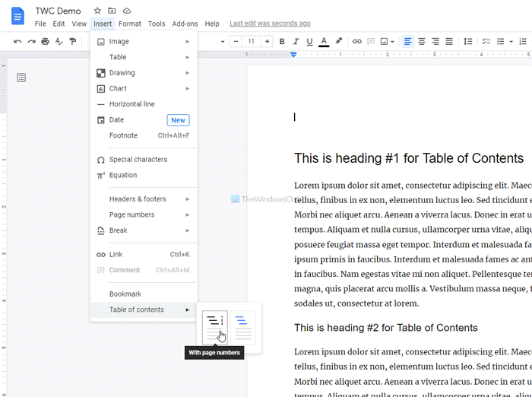532x397 pixels.
Task: Open the Format menu
Action: 129,24
